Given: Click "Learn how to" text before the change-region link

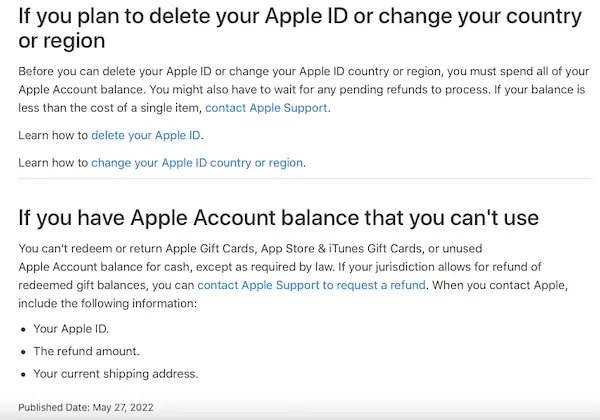Looking at the screenshot, I should (x=53, y=162).
